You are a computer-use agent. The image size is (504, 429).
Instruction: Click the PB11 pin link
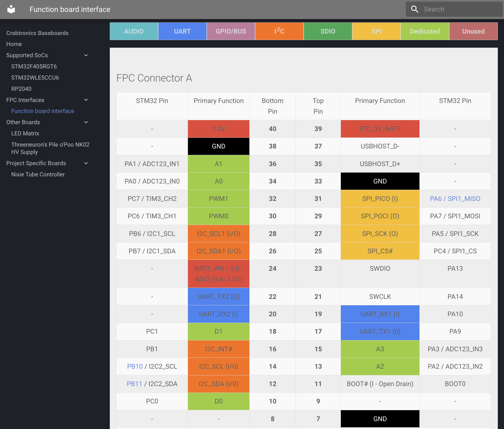134,384
